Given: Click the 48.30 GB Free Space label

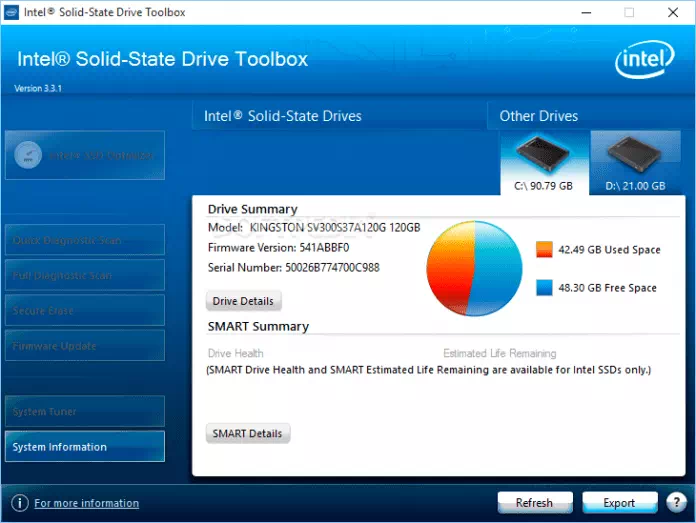Looking at the screenshot, I should click(x=607, y=288).
